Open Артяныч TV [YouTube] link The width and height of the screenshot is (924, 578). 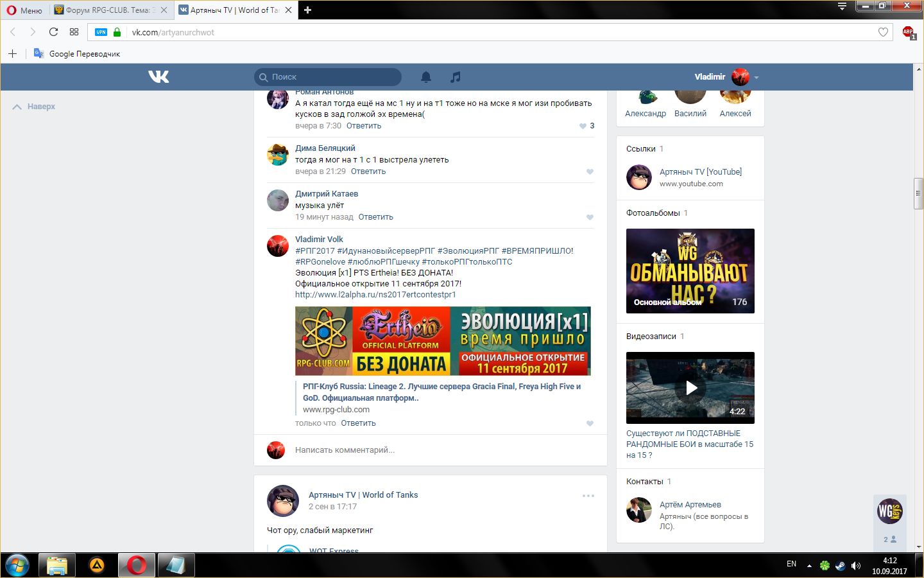click(701, 172)
